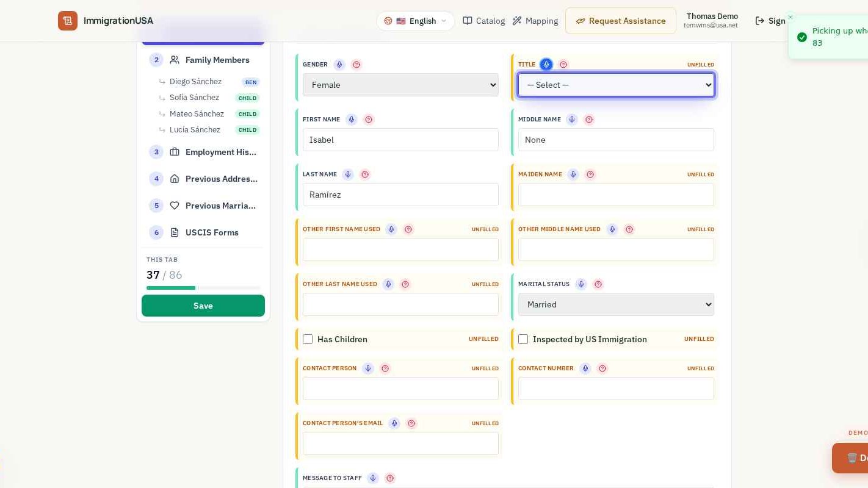Open help icon beside Title label
The height and width of the screenshot is (488, 868).
pyautogui.click(x=563, y=65)
